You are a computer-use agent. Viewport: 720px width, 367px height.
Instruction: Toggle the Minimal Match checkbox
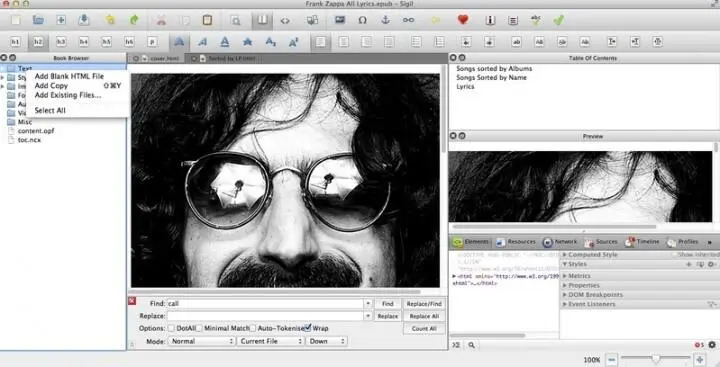coord(199,328)
